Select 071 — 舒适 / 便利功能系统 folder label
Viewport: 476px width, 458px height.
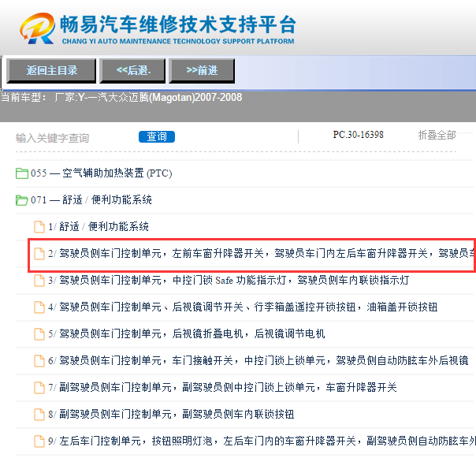point(91,200)
